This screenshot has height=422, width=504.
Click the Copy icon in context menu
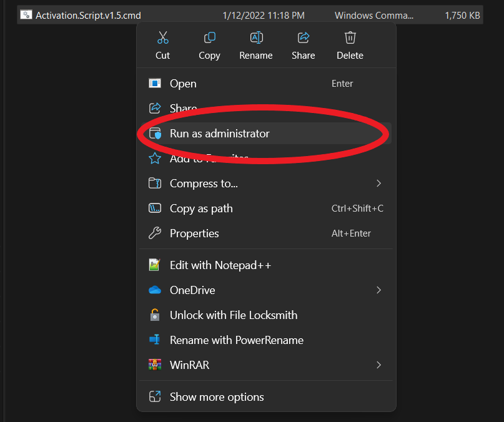(209, 38)
